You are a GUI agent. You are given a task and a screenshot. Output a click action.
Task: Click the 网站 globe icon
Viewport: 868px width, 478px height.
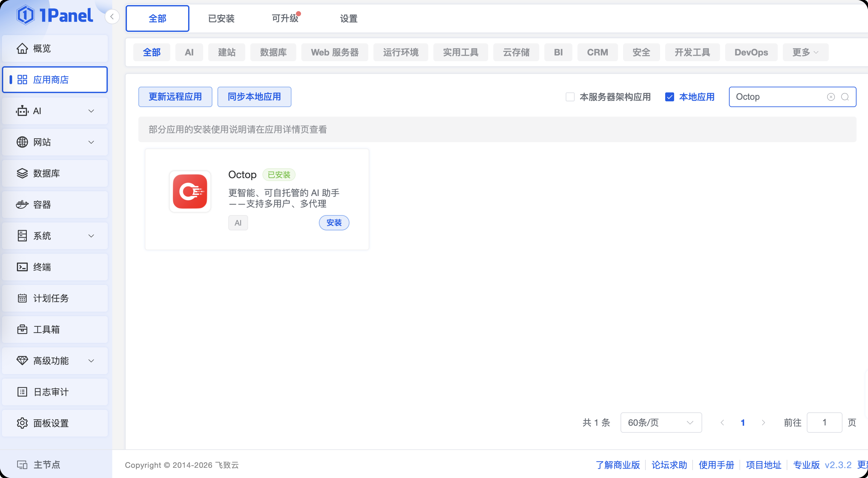coord(22,142)
